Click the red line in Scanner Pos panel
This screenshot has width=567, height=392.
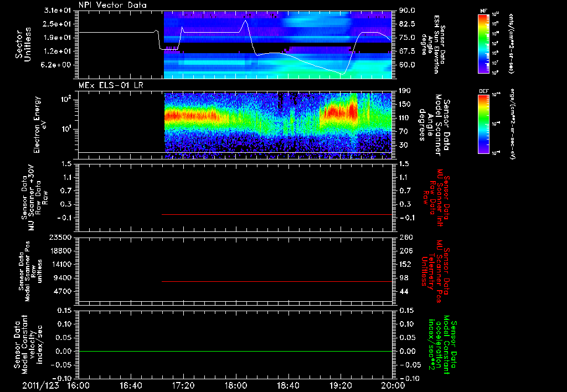coord(277,281)
